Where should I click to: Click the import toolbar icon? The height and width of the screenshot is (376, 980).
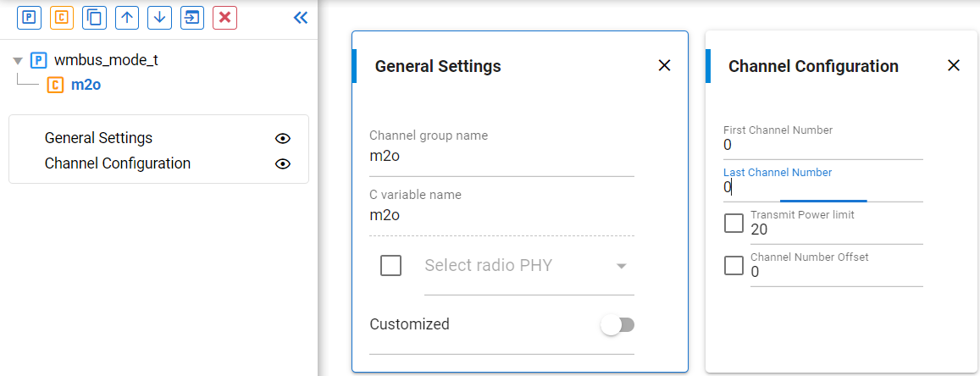tap(192, 17)
